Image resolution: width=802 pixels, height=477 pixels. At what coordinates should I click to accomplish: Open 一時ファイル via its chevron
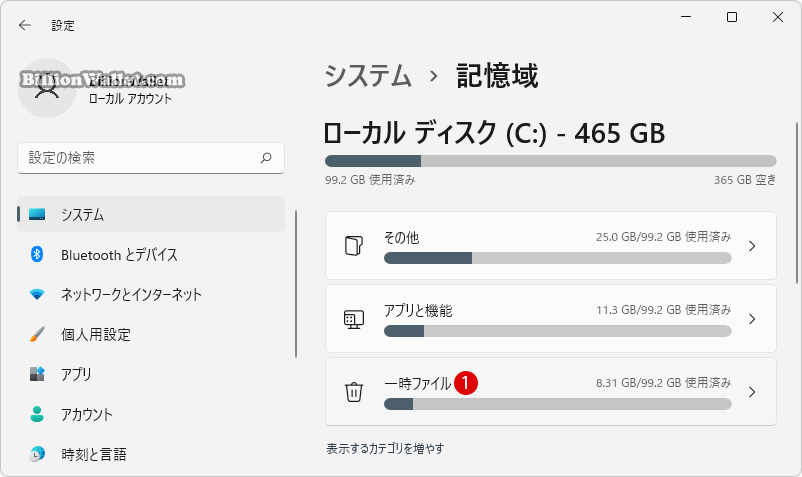pyautogui.click(x=752, y=392)
